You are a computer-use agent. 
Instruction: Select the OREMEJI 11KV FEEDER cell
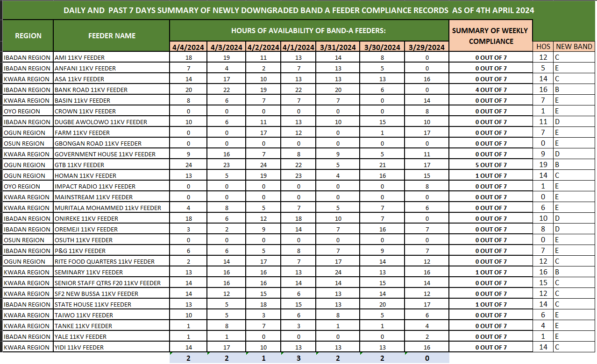pos(112,229)
